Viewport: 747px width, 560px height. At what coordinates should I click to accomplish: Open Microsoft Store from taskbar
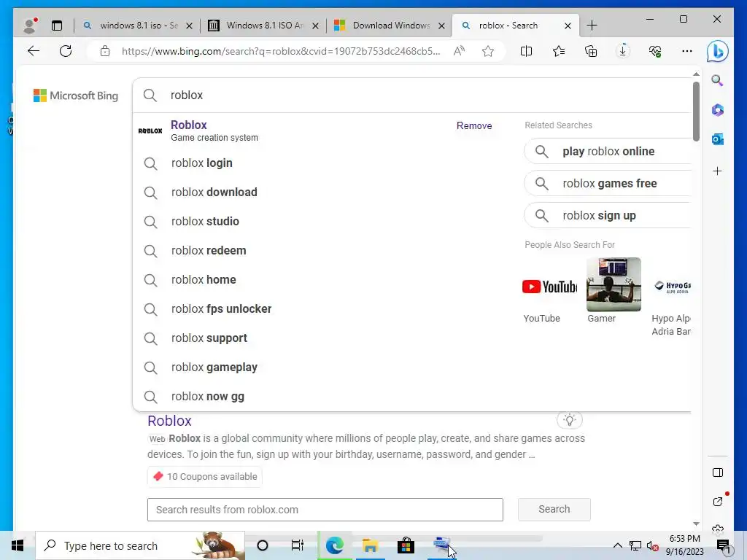click(x=406, y=545)
